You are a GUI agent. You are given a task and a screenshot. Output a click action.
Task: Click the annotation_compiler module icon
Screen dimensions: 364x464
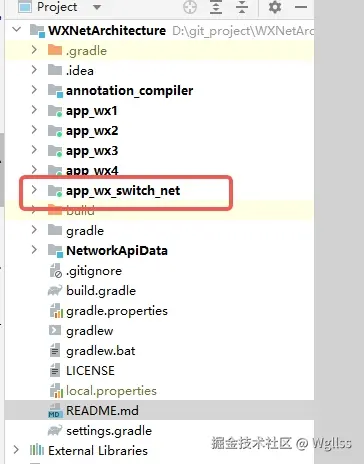click(55, 91)
